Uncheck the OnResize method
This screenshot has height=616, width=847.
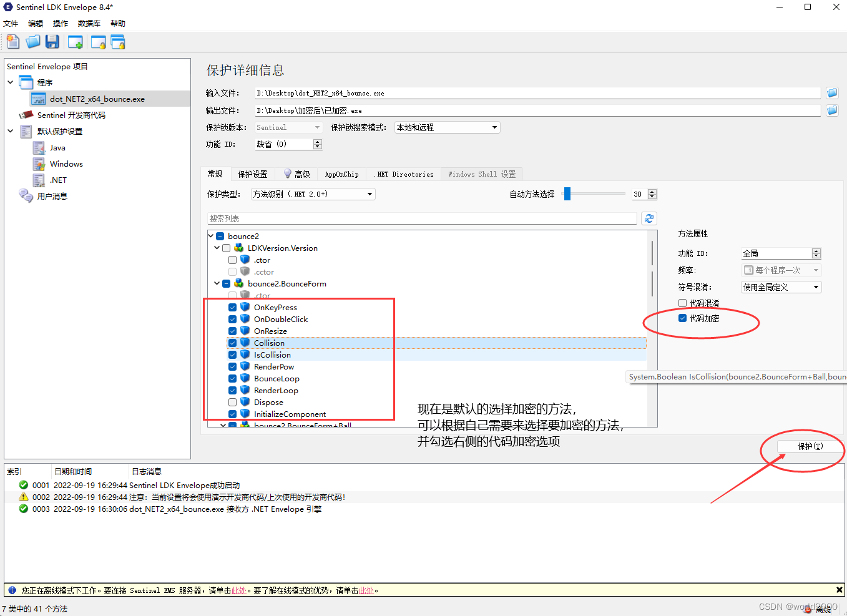click(232, 331)
